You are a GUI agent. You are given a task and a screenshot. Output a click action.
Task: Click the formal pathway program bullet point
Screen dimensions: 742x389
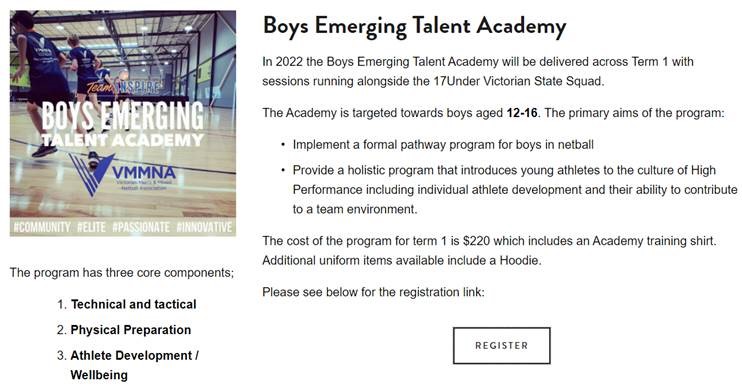[x=443, y=145]
